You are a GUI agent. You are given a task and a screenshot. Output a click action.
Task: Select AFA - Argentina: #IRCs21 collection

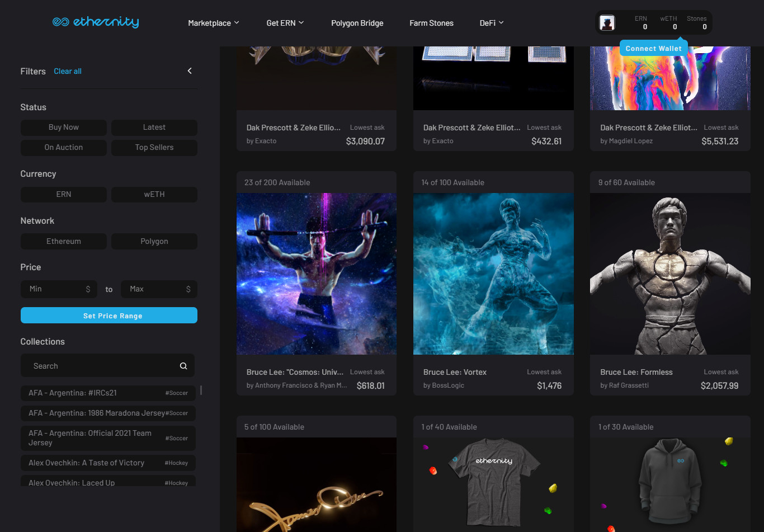tap(108, 393)
